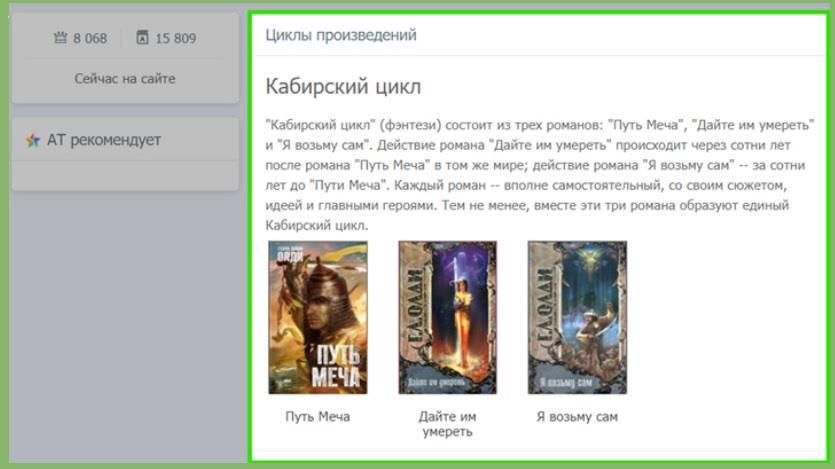The width and height of the screenshot is (835, 469).
Task: Click the Кабирский цикл heading
Action: [x=343, y=86]
